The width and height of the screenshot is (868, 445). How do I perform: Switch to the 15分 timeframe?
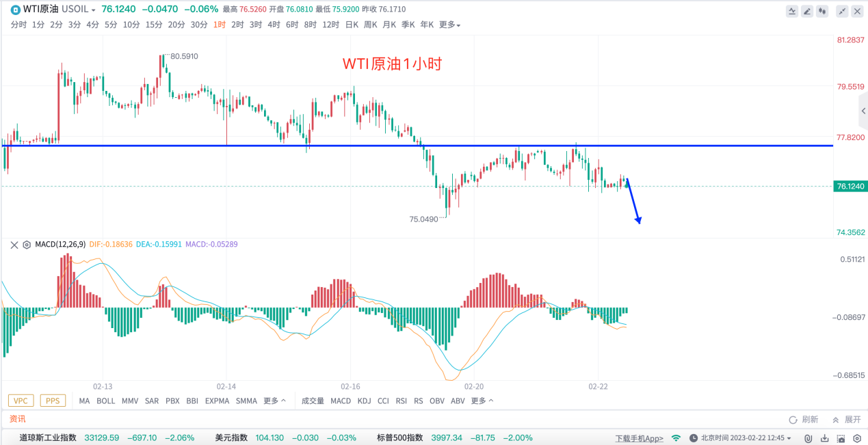154,25
